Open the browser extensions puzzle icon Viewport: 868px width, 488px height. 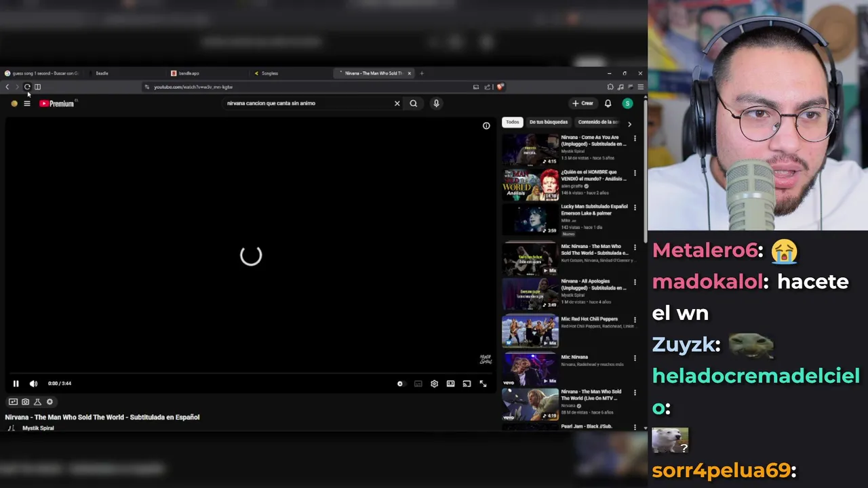[610, 87]
